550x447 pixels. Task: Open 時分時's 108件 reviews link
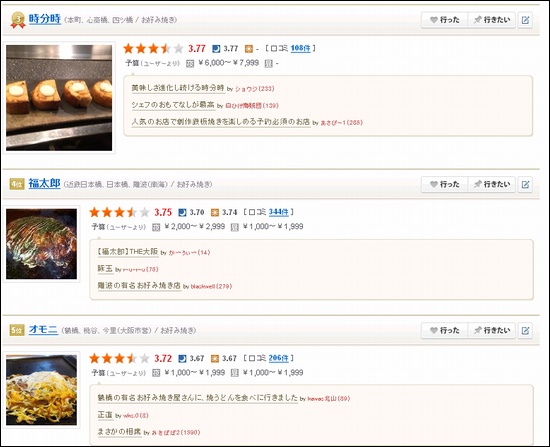click(301, 48)
